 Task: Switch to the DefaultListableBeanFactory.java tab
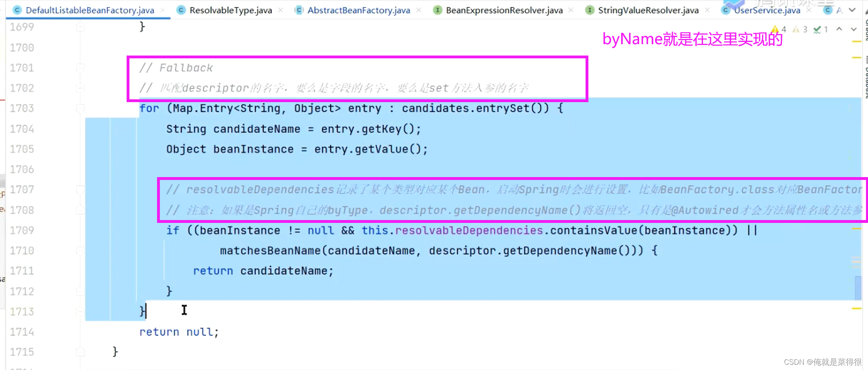pos(89,10)
